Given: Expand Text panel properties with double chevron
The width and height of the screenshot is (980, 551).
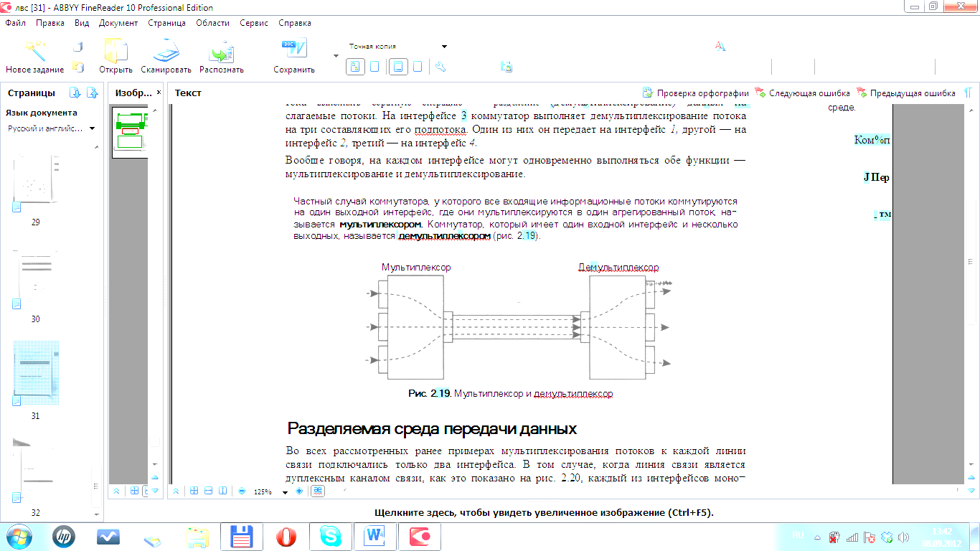Looking at the screenshot, I should [x=176, y=491].
